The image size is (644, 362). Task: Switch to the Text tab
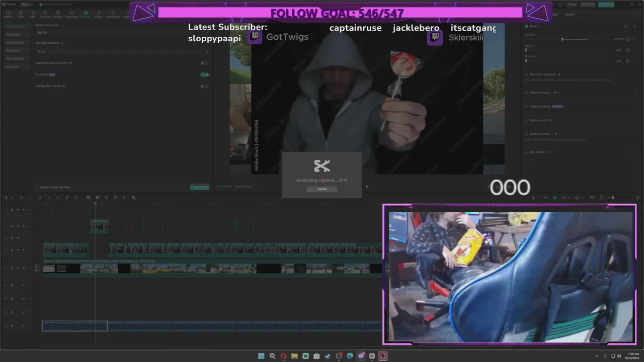tap(33, 14)
